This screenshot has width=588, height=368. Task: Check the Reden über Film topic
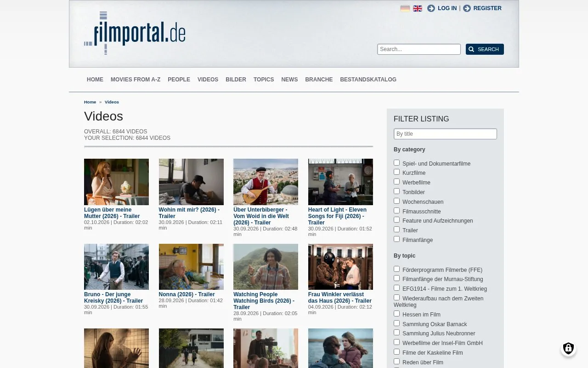tap(396, 362)
